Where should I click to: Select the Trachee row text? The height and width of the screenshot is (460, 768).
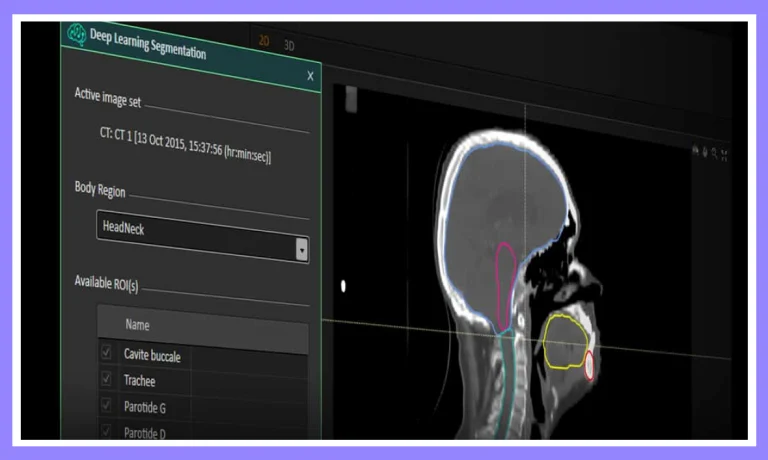click(140, 381)
